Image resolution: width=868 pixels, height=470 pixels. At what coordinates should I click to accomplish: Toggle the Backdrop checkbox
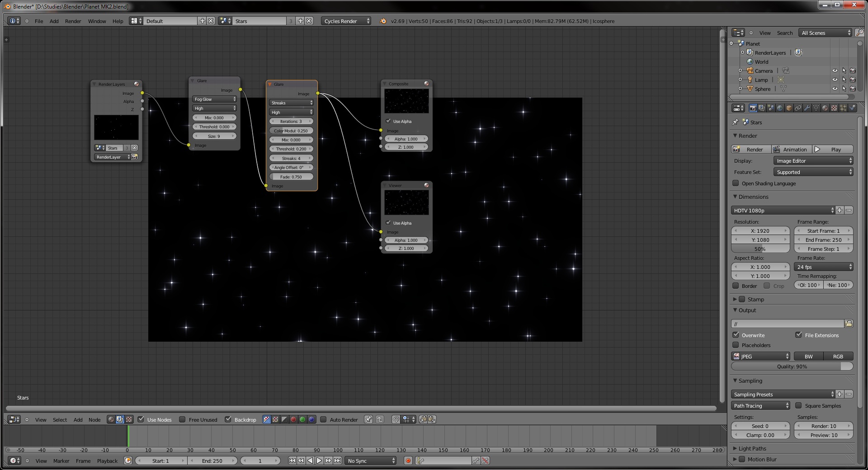tap(228, 419)
